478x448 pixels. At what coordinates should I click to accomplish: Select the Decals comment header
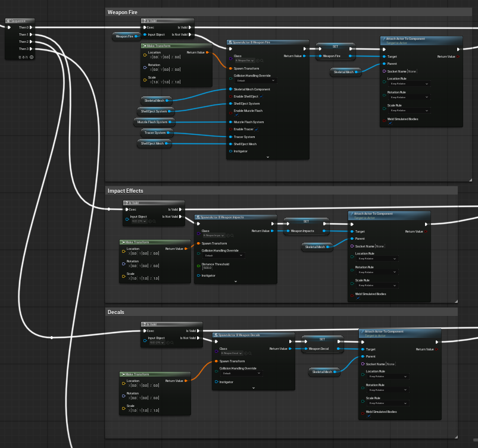(x=282, y=312)
